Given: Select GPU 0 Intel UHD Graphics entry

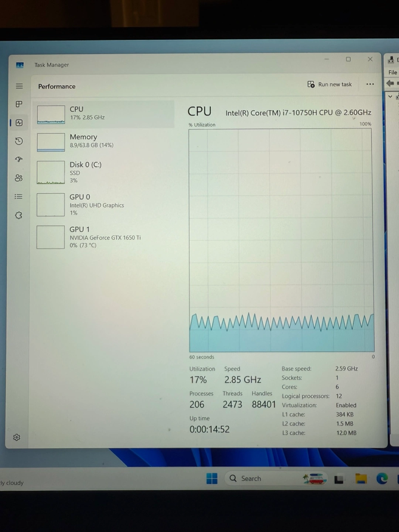Looking at the screenshot, I should click(103, 205).
